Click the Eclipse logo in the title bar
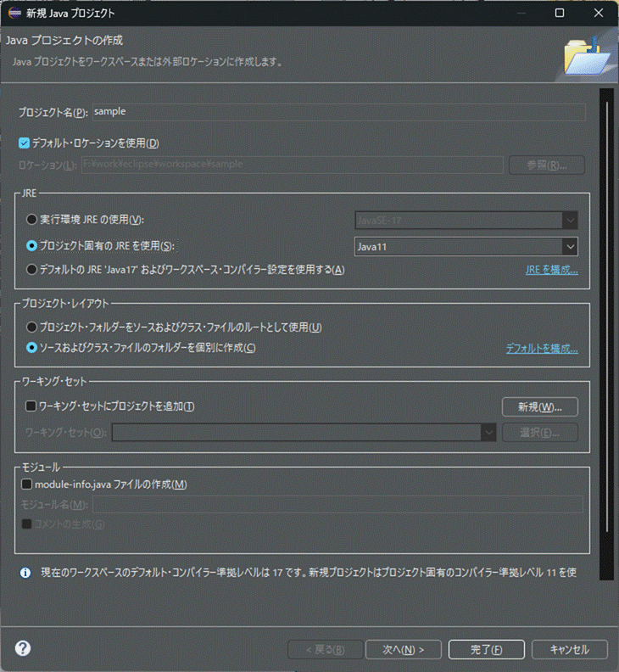The image size is (619, 672). [14, 13]
